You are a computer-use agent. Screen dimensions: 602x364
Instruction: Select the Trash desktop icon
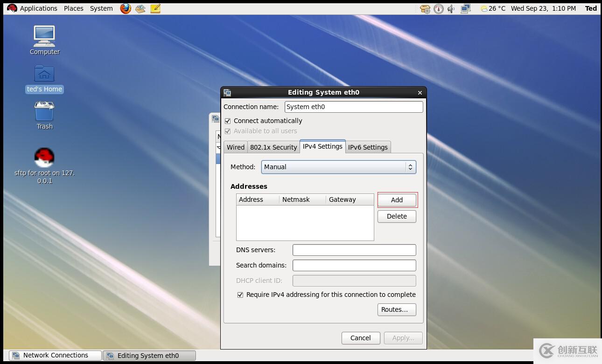click(x=44, y=116)
